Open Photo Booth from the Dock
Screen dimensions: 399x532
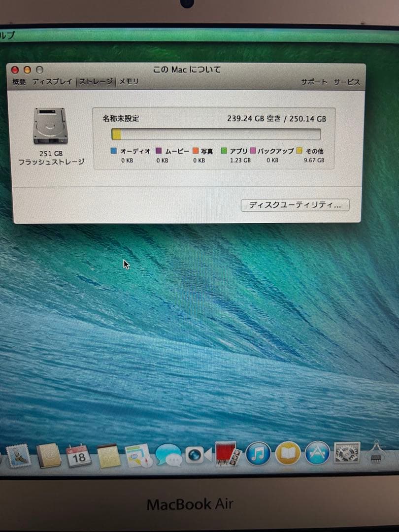click(228, 454)
